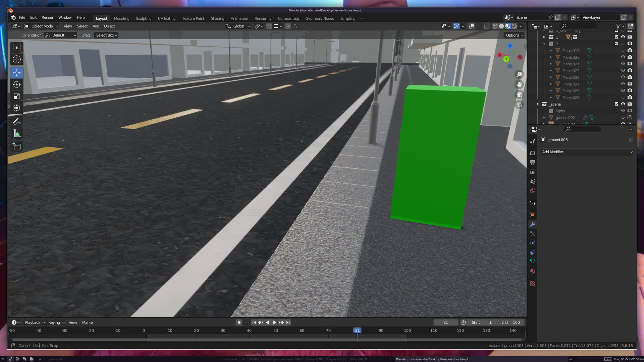644x362 pixels.
Task: Switch to the Shading workspace tab
Action: point(217,18)
